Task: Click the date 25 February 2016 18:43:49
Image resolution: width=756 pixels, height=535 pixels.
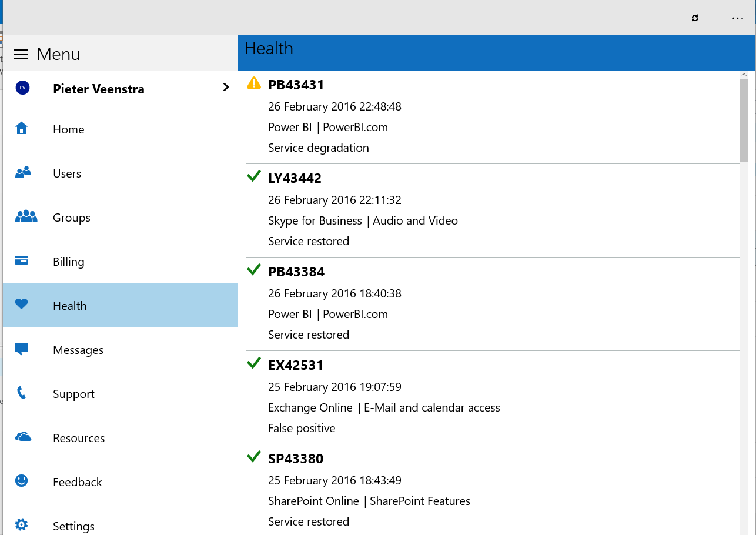Action: pyautogui.click(x=334, y=481)
